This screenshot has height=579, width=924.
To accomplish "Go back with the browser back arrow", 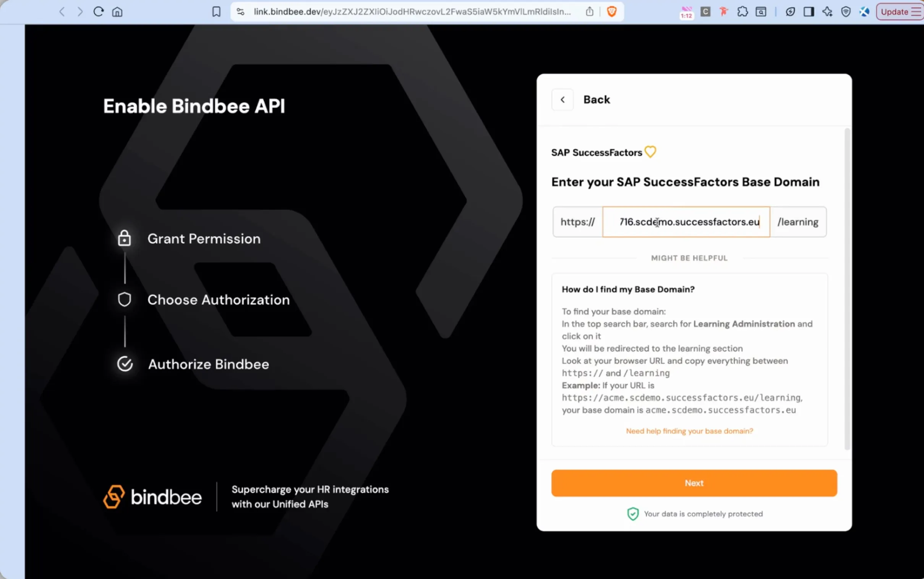I will tap(62, 12).
